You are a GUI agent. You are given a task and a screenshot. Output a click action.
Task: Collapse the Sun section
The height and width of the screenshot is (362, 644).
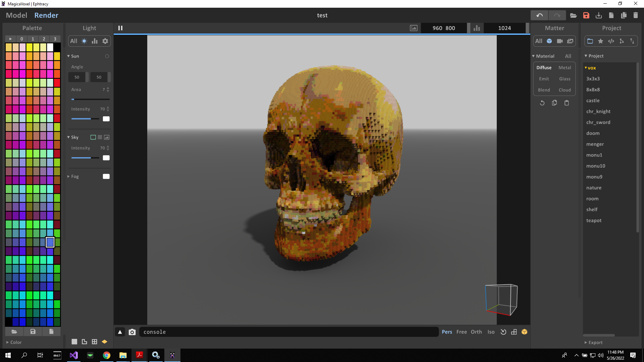pos(68,56)
